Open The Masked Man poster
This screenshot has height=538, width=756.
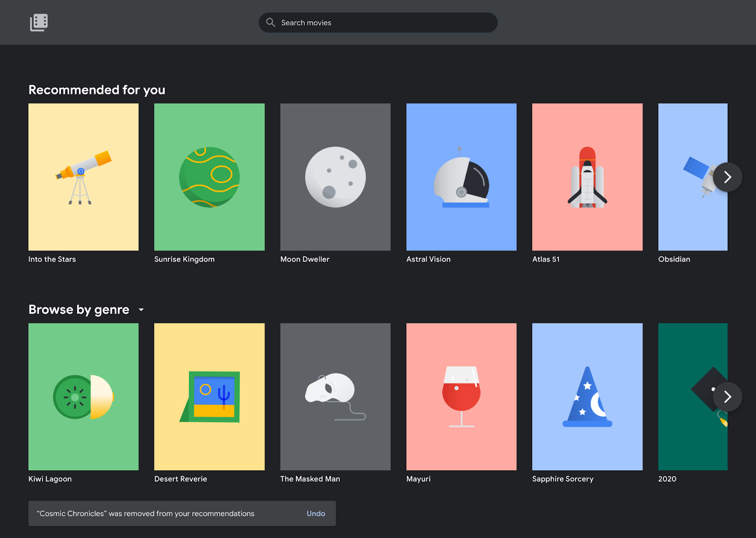pos(335,397)
